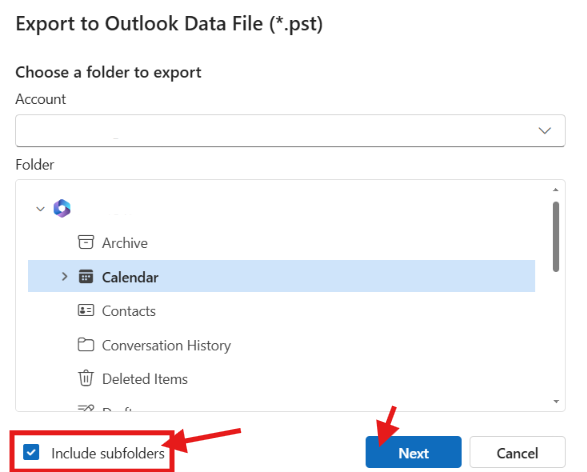587x472 pixels.
Task: Expand the Calendar folder chevron
Action: (64, 277)
